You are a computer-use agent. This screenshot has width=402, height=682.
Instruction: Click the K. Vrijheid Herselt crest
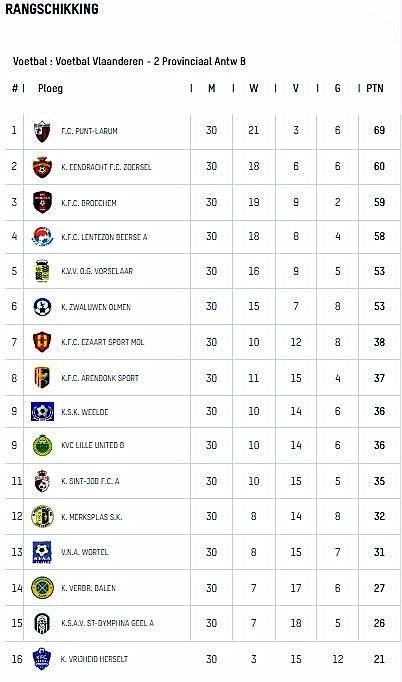[42, 659]
